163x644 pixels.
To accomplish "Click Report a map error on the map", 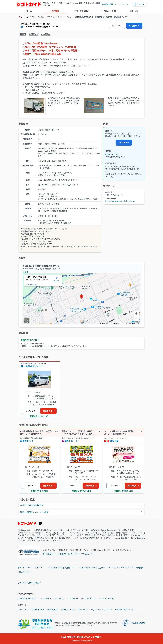I will tap(134, 323).
